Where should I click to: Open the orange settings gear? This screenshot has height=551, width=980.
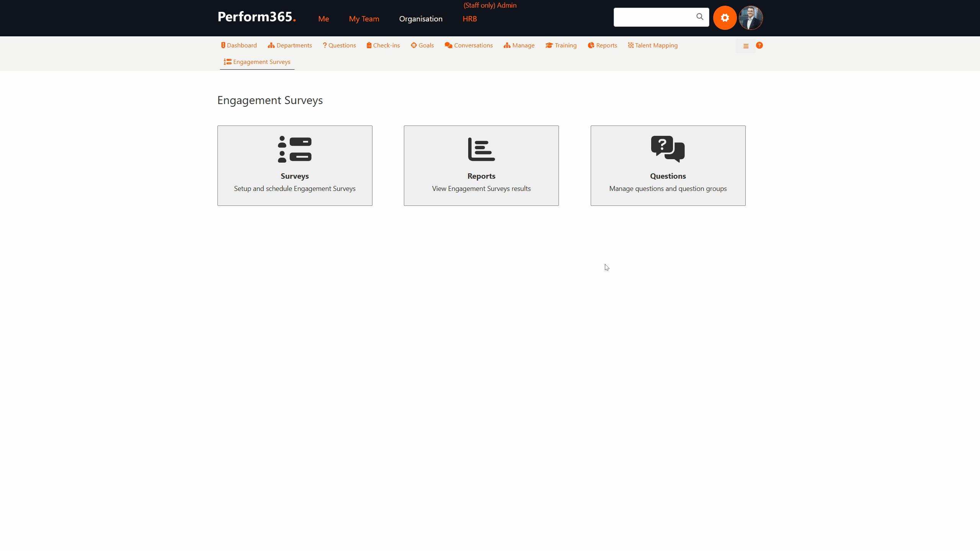tap(725, 18)
